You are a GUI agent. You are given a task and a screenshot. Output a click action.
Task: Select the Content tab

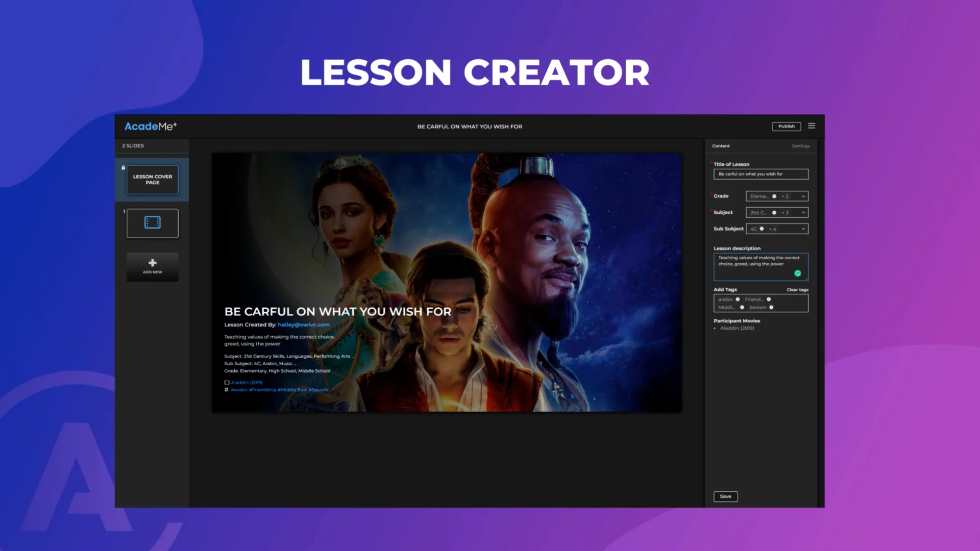[721, 146]
